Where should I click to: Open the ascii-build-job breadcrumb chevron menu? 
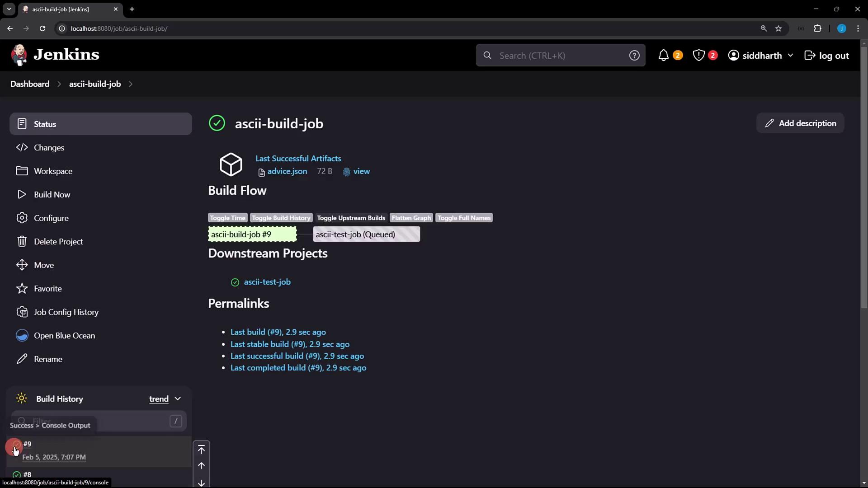(x=131, y=84)
